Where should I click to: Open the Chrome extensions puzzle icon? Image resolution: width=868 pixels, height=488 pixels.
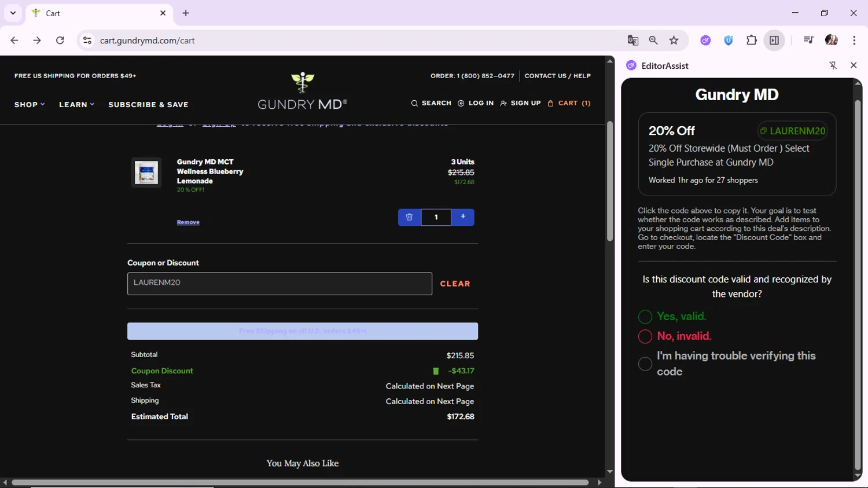(x=751, y=41)
